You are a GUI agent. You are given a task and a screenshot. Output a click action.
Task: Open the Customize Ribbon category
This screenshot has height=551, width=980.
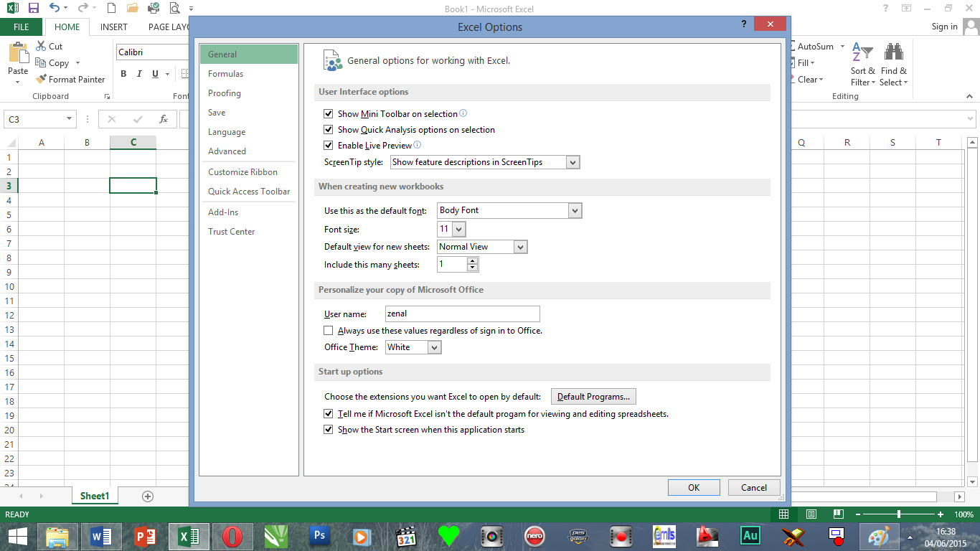[248, 172]
